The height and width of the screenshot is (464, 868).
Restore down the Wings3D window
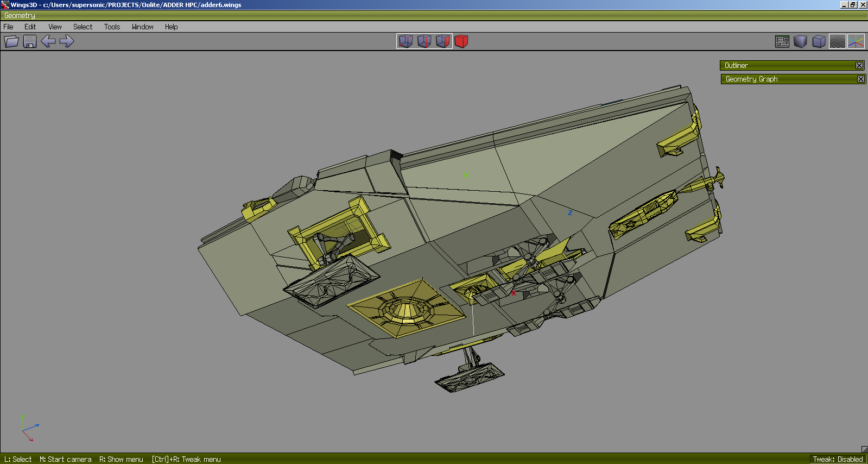[853, 5]
